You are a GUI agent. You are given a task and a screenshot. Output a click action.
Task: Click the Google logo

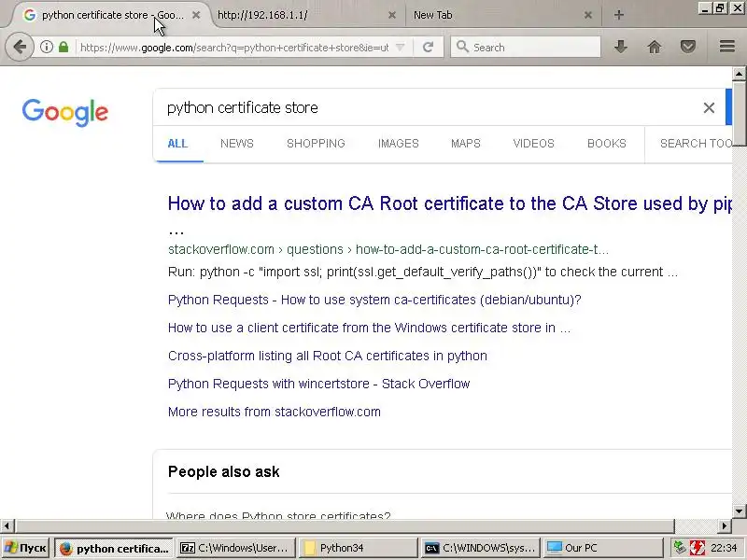point(65,112)
